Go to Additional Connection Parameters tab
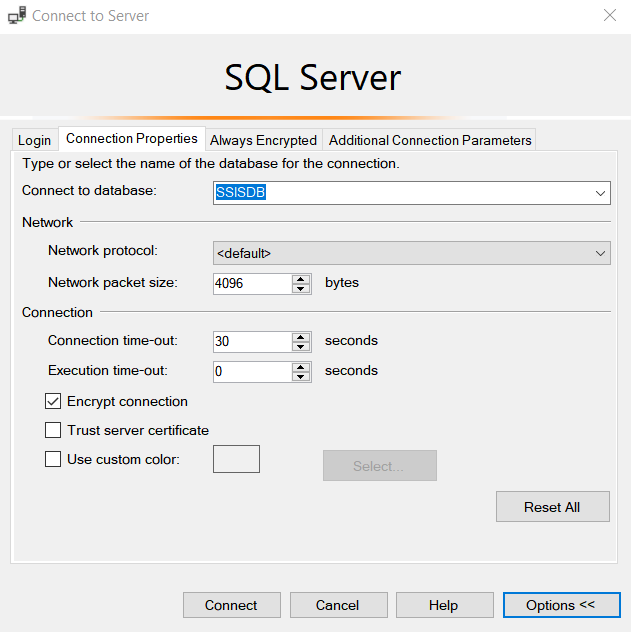 pos(430,141)
